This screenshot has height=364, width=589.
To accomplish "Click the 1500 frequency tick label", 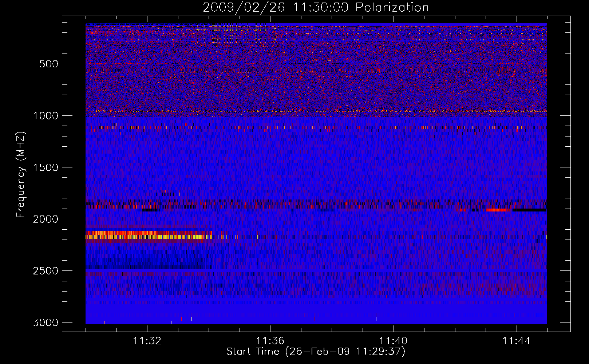I will (x=46, y=167).
